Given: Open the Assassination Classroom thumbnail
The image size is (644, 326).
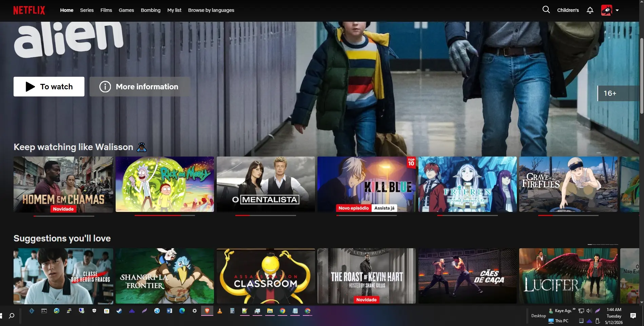Looking at the screenshot, I should [x=266, y=276].
